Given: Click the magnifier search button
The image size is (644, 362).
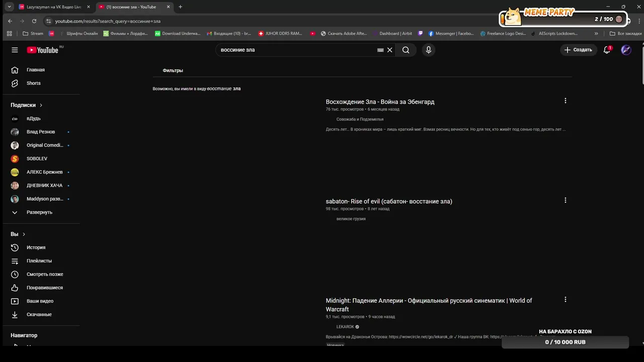Looking at the screenshot, I should 406,50.
